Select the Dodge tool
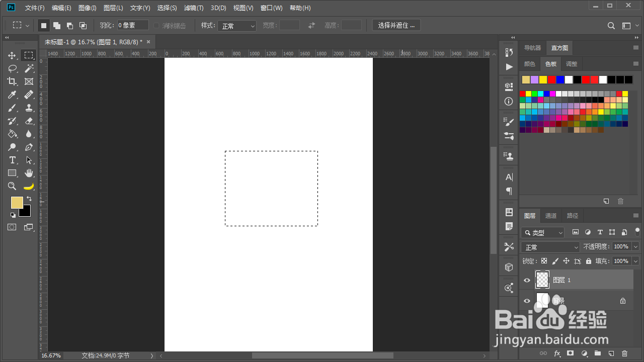Viewport: 644px width, 362px height. pos(13,147)
